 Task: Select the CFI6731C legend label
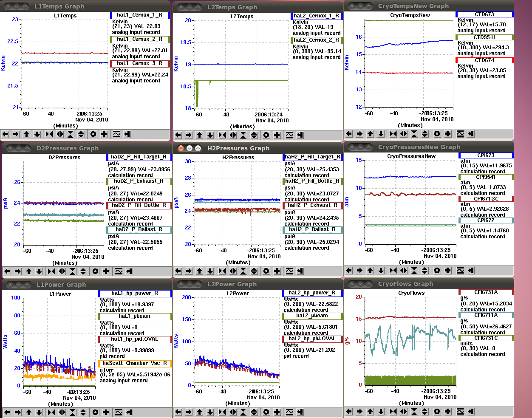point(486,338)
